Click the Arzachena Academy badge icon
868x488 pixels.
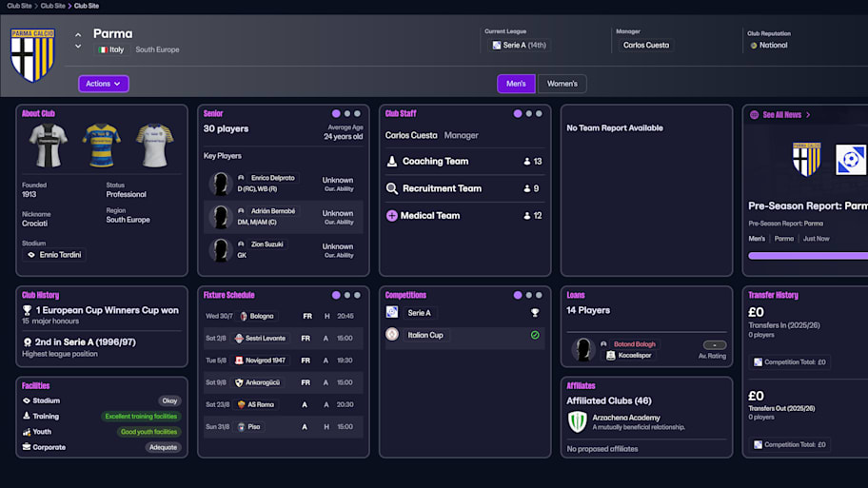[x=578, y=421]
